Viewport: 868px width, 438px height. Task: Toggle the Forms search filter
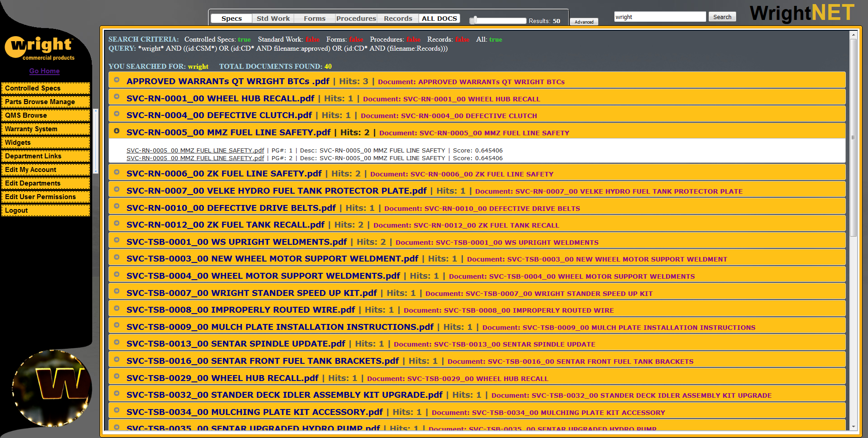pos(315,19)
